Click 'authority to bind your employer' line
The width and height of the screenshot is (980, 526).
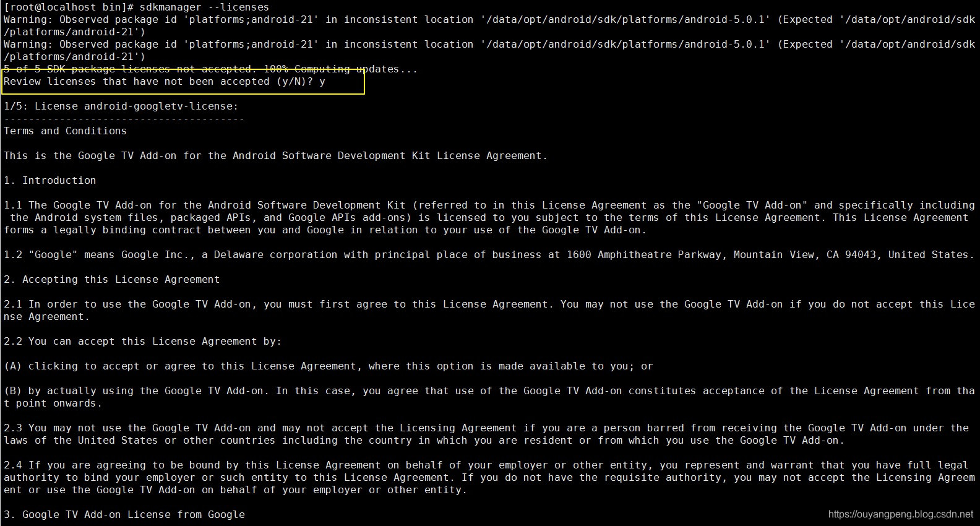[489, 478]
